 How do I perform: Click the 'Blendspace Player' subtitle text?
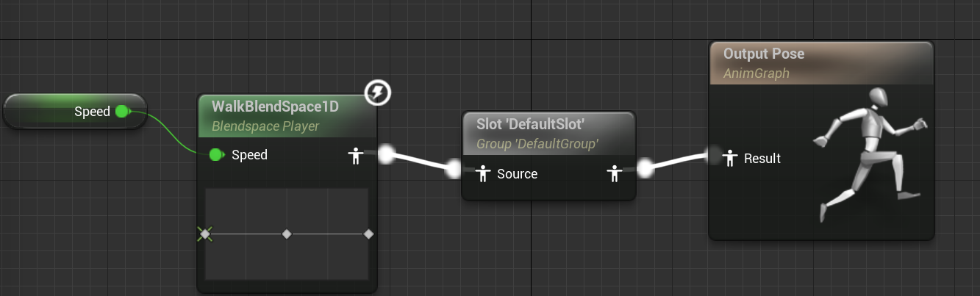pos(265,126)
